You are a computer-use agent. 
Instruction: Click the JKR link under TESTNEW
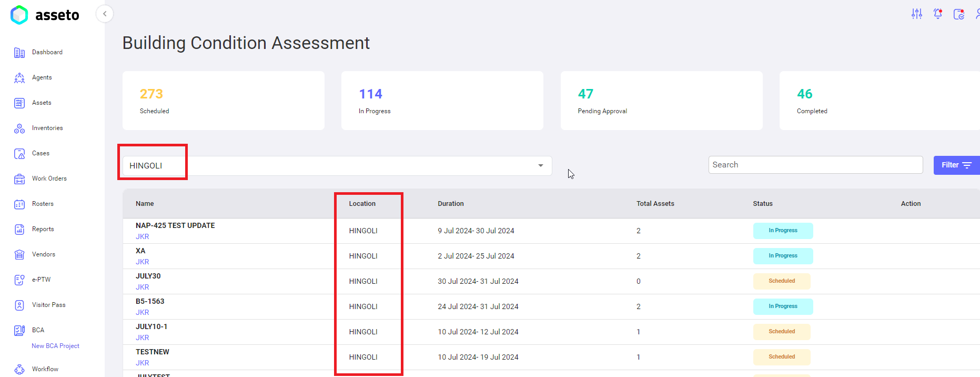click(143, 363)
